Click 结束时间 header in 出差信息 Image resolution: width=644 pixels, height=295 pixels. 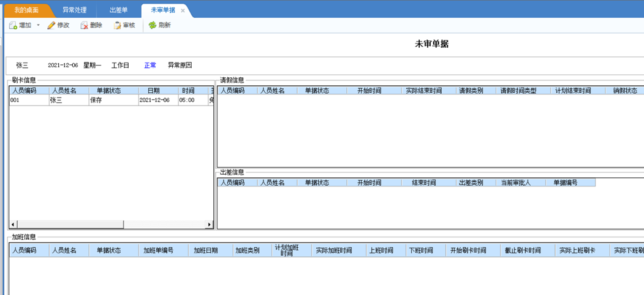click(428, 183)
